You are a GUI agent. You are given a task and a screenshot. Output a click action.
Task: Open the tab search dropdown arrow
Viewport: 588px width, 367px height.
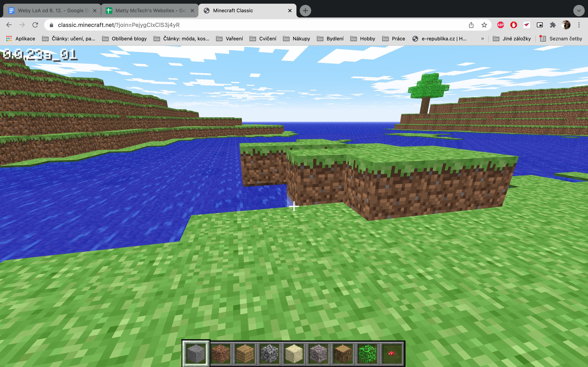pyautogui.click(x=579, y=10)
